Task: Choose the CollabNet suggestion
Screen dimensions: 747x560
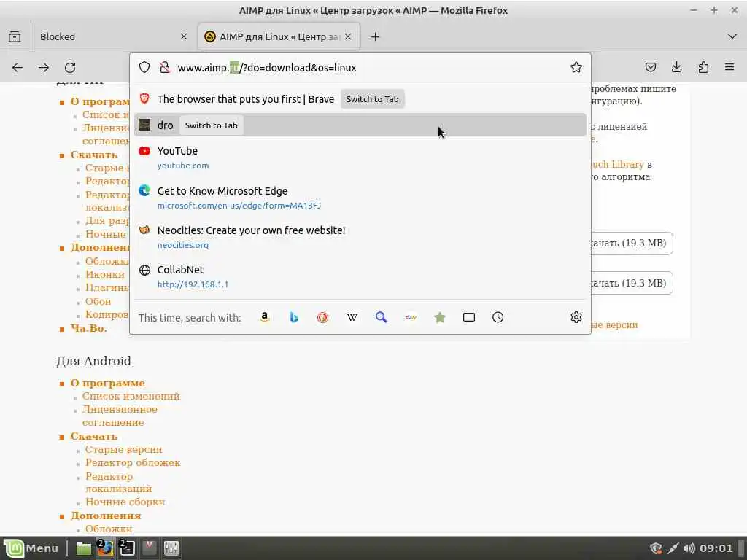Action: point(360,276)
